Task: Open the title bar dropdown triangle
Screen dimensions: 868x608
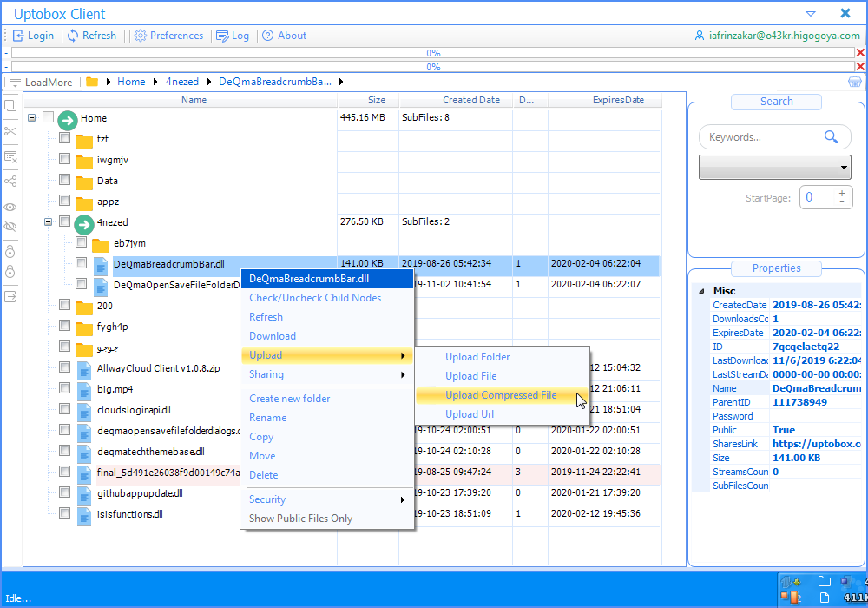Action: (811, 14)
